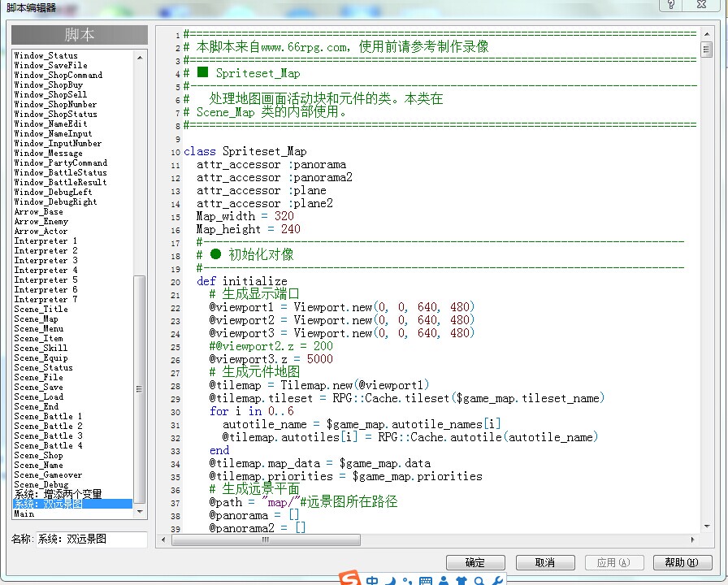
Task: Open help with 帮助(H) button
Action: [x=682, y=563]
